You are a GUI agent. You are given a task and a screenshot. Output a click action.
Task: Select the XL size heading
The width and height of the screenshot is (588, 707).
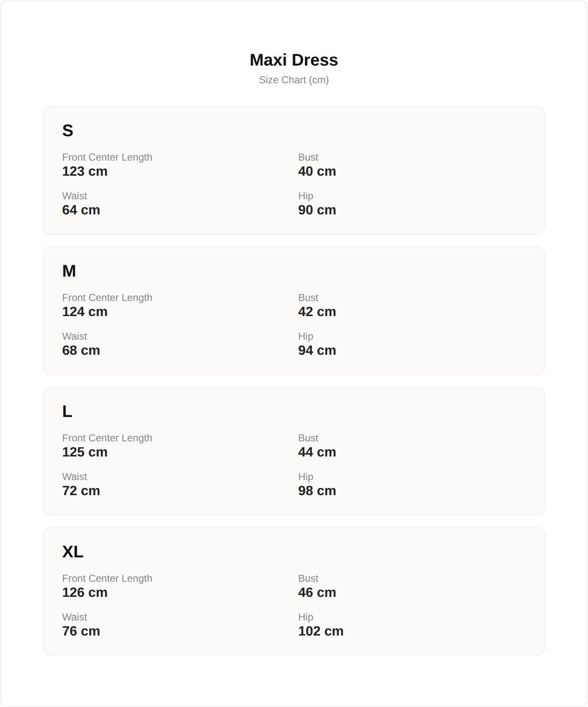coord(73,552)
